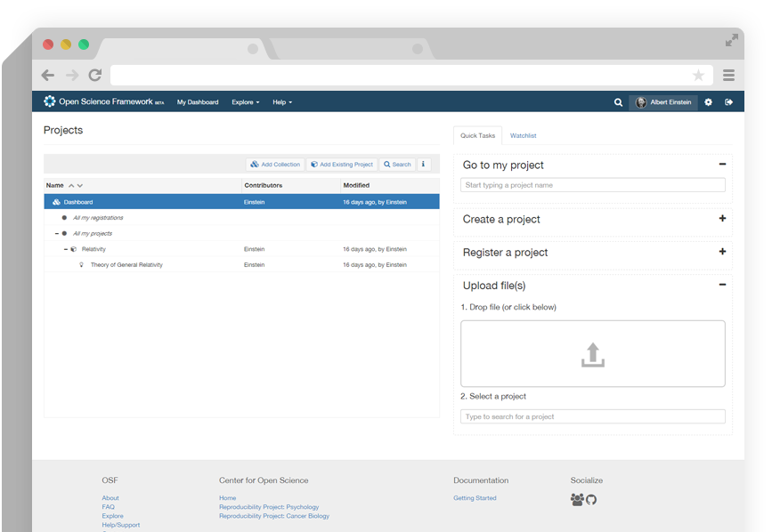Expand the Create a project section
The image size is (772, 532).
click(x=722, y=220)
